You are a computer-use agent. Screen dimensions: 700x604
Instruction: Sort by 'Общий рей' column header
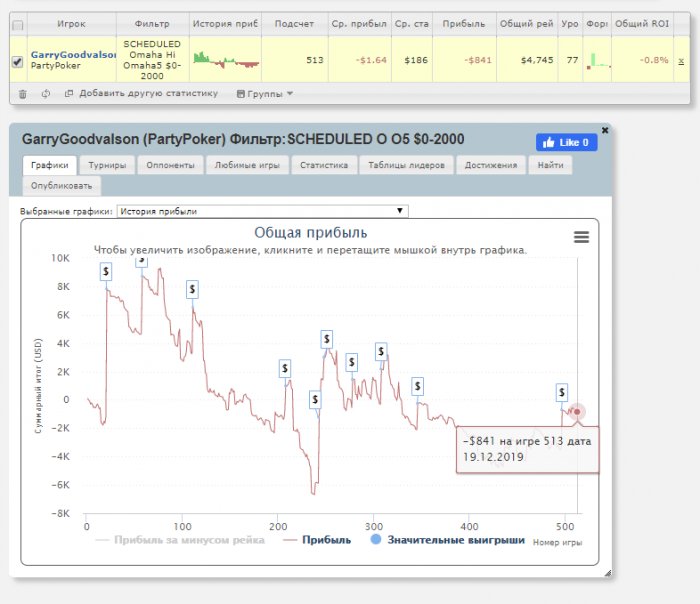coord(527,24)
